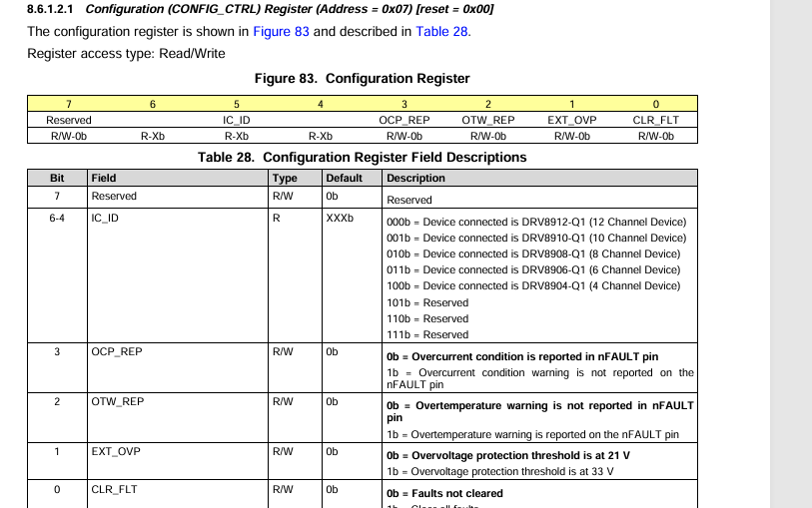Screen dimensions: 812x508
Task: Click 'IC_ID' in the Figure 83 register diagram
Action: coord(237,120)
